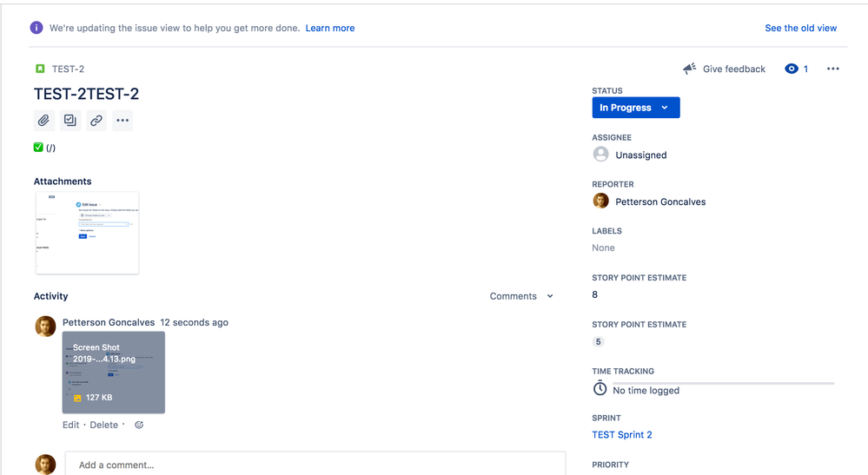Click Edit under the comment
The width and height of the screenshot is (868, 475).
tap(71, 425)
